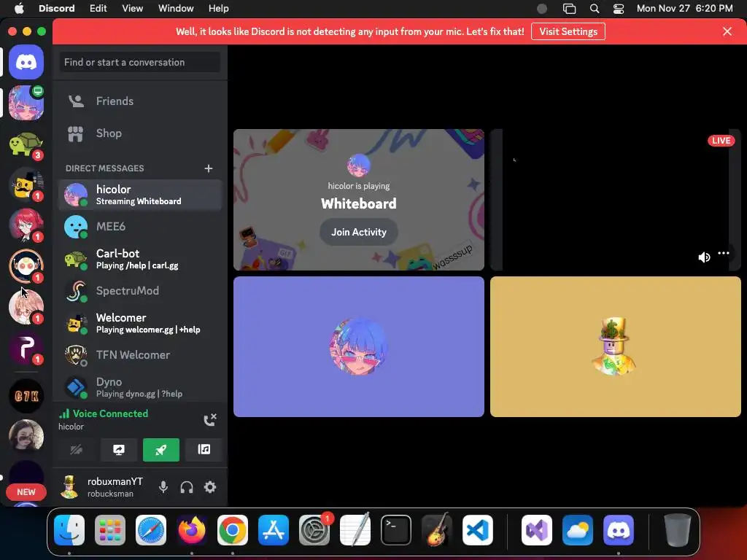
Task: Select the yellow robux avatar video tile
Action: (x=616, y=346)
